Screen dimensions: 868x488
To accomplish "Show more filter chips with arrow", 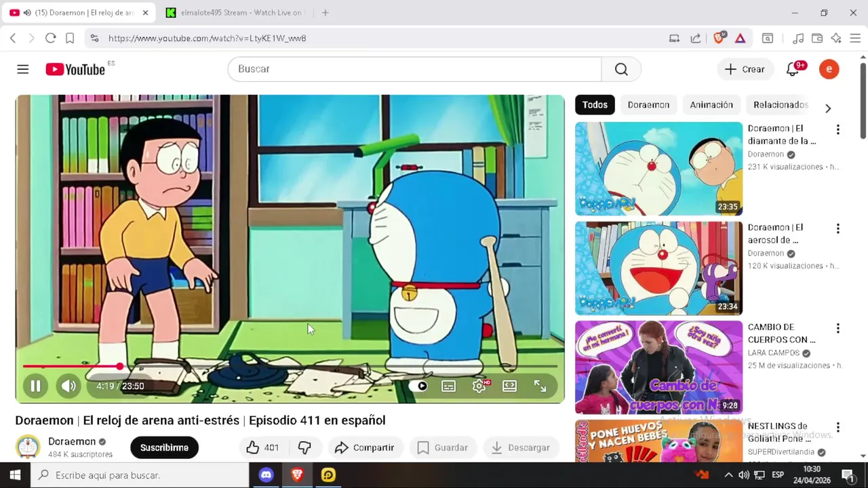I will pyautogui.click(x=827, y=108).
